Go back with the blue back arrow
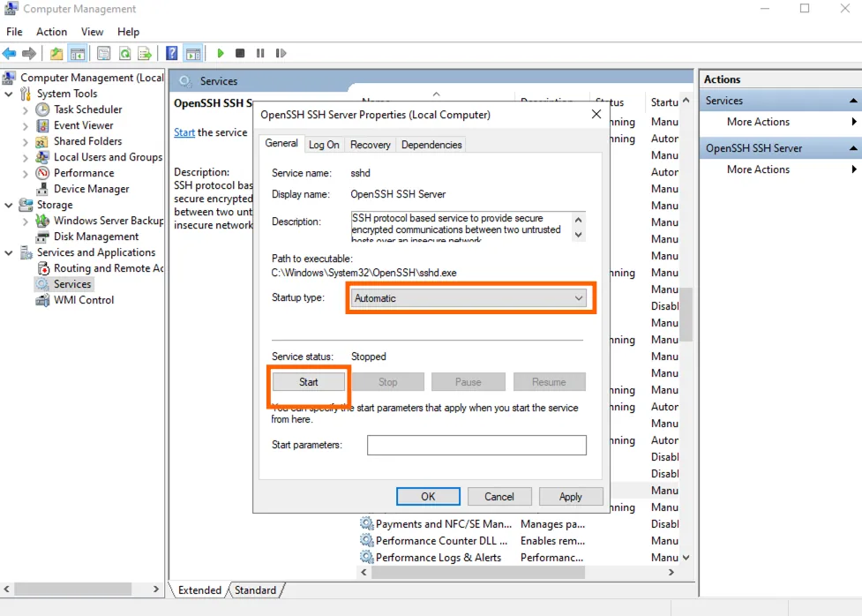This screenshot has height=616, width=862. 10,53
